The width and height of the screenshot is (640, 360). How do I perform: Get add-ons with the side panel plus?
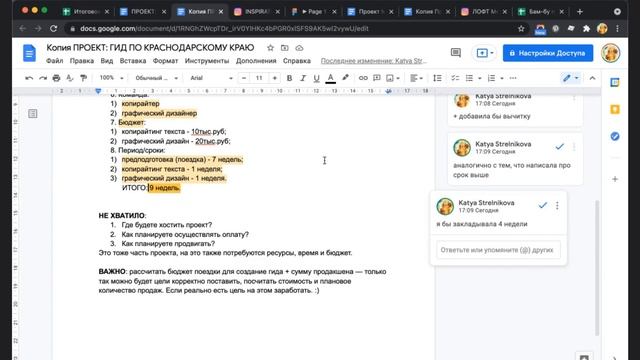pyautogui.click(x=615, y=179)
